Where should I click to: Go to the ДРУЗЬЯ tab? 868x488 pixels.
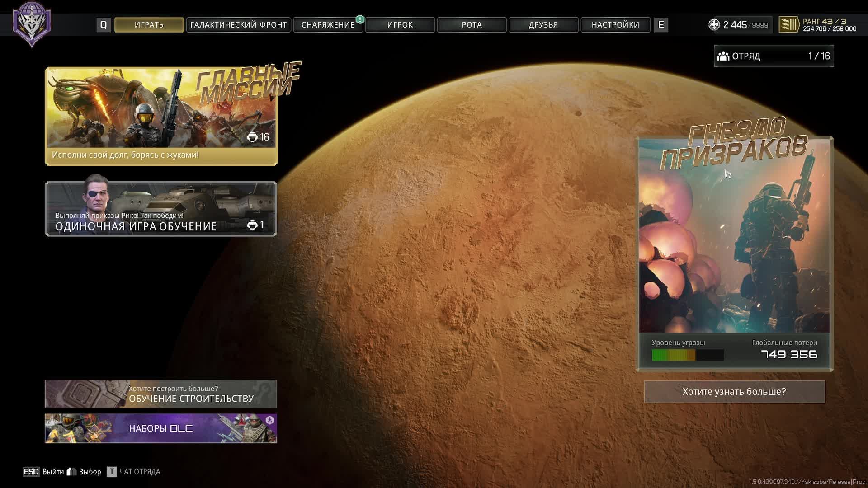[x=543, y=25]
